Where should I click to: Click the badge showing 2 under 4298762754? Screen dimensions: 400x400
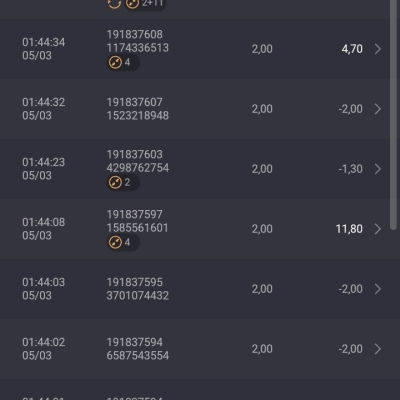(123, 182)
